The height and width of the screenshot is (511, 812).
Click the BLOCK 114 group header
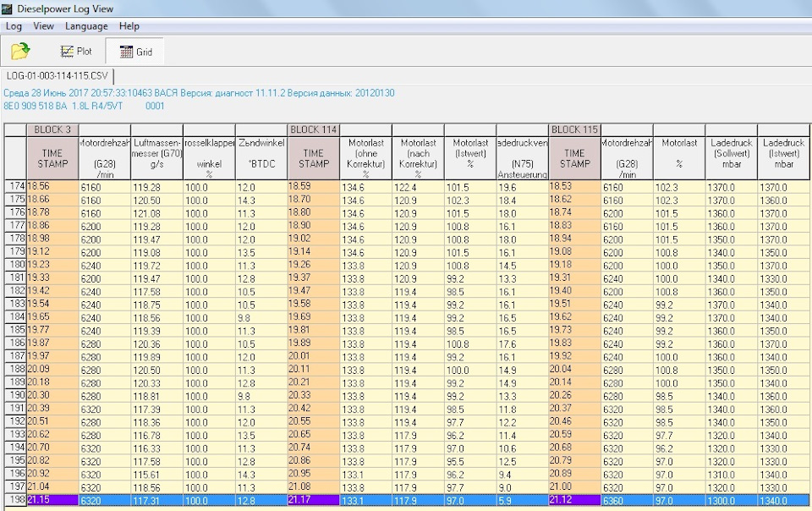(314, 129)
